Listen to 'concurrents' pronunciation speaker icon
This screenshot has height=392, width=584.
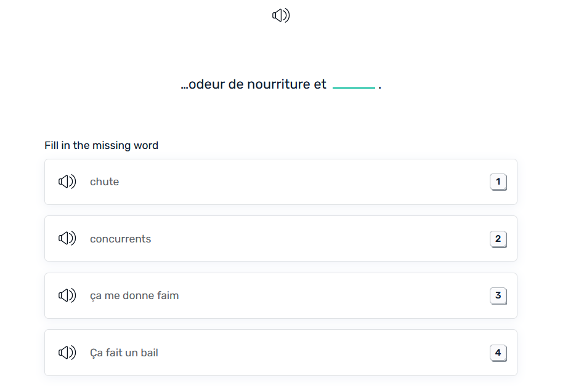coord(67,239)
